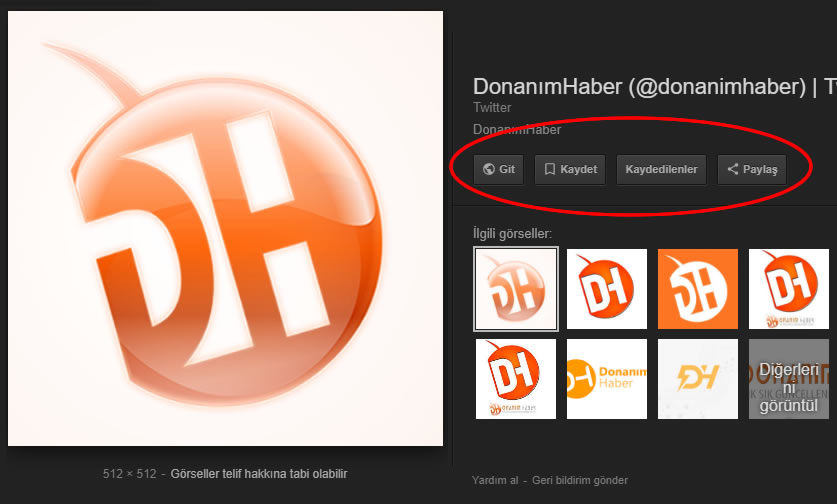This screenshot has height=504, width=837.
Task: Click Görseller telif hakkına tabi olabilir link
Action: [x=259, y=474]
